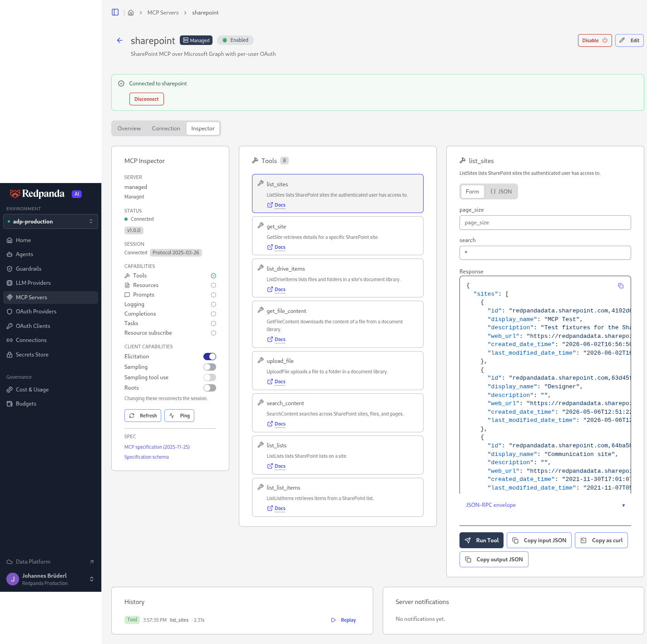Open the adp-production environment dropdown

coord(50,222)
